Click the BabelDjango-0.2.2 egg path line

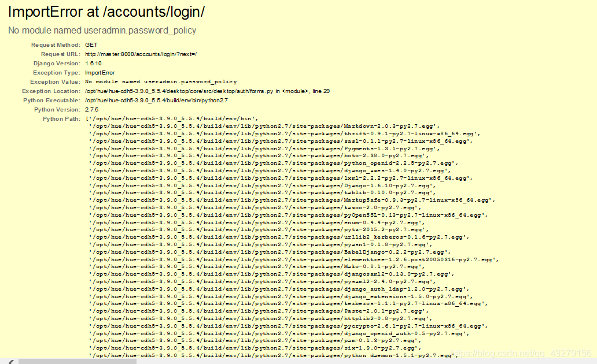pyautogui.click(x=270, y=252)
